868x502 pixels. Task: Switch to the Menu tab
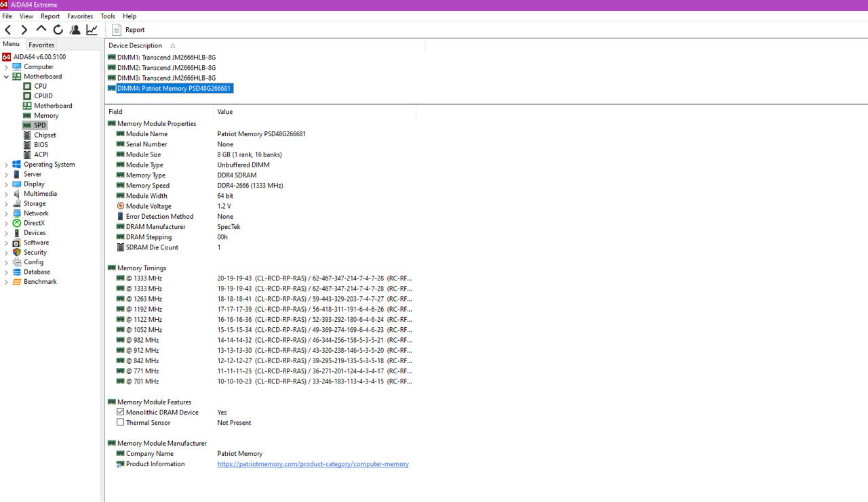[12, 44]
